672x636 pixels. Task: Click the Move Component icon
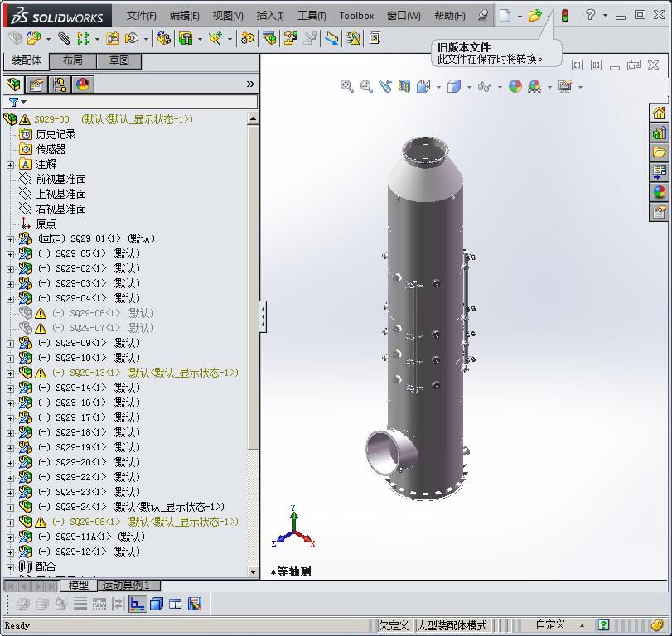132,39
